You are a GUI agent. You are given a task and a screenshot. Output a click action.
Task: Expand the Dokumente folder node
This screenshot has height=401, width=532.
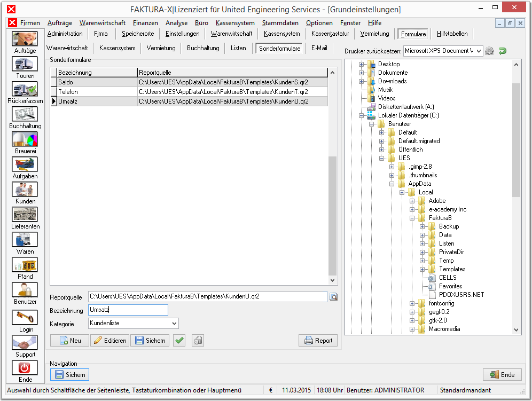click(x=361, y=73)
